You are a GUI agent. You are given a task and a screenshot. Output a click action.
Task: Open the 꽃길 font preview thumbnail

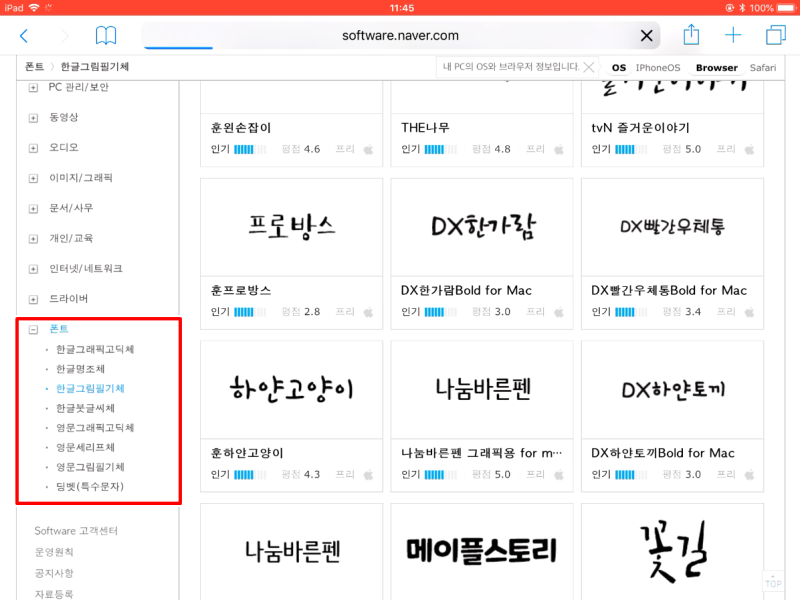click(x=672, y=552)
